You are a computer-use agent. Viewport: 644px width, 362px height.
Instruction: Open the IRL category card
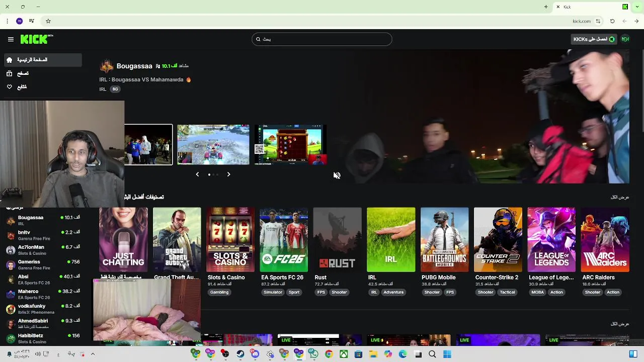[x=391, y=240]
